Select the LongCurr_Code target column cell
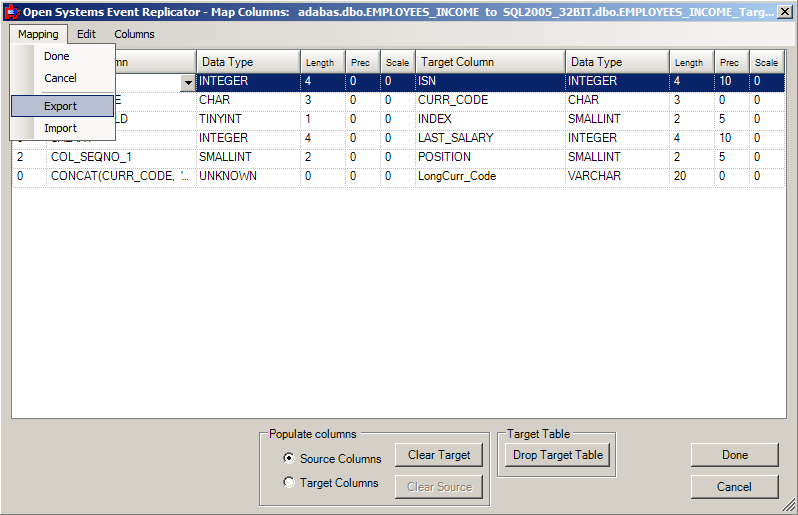 [x=490, y=176]
